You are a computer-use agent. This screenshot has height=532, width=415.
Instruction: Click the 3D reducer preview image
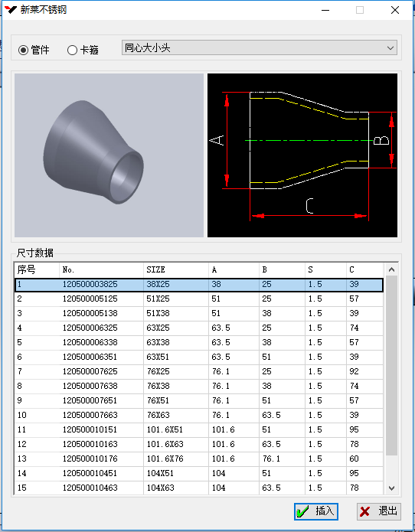point(109,155)
